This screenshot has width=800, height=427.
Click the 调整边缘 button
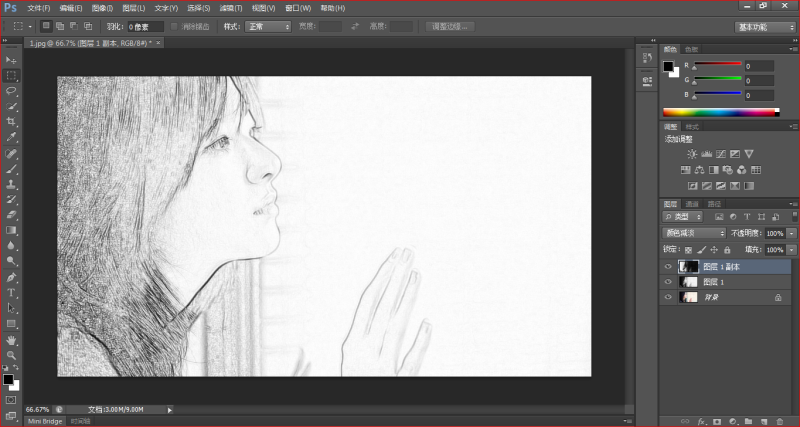(x=450, y=26)
